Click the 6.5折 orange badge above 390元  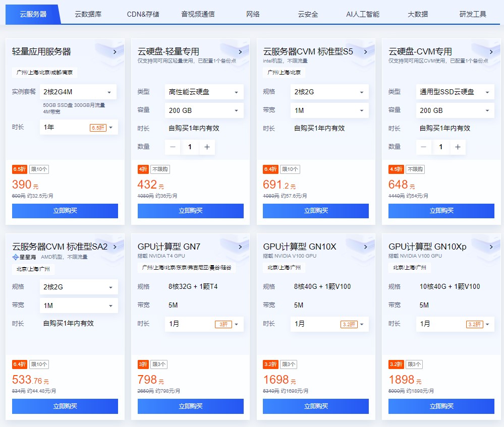(20, 169)
